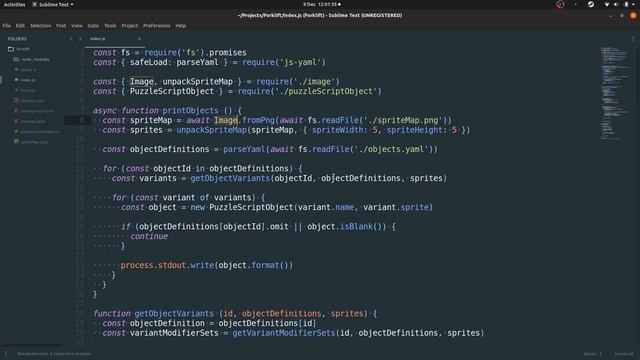Viewport: 640px width, 360px height.
Task: Open the Find menu
Action: click(x=61, y=26)
